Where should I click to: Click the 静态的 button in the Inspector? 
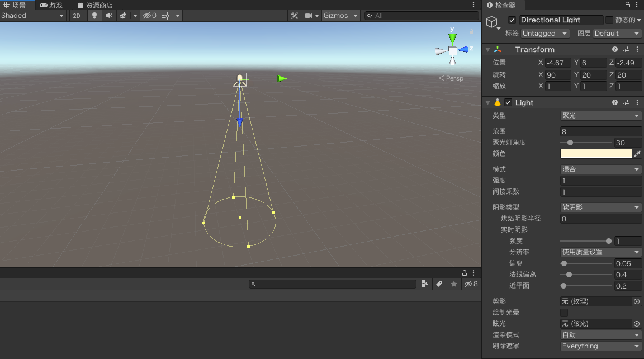point(625,20)
